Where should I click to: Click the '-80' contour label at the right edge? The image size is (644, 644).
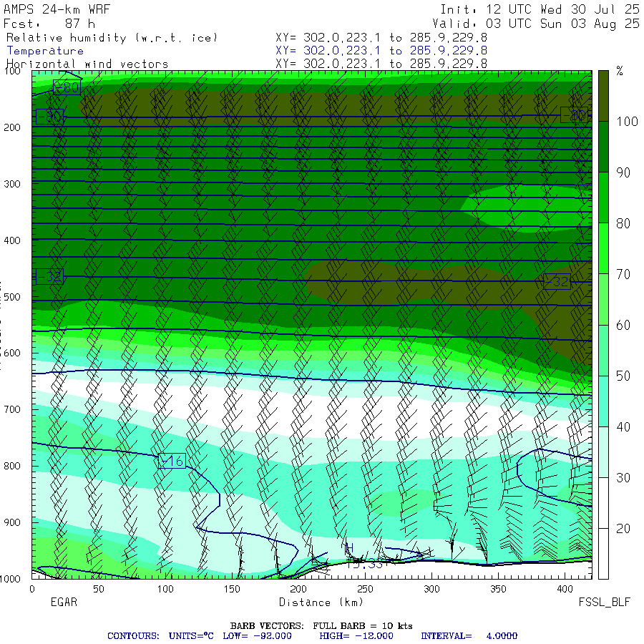(574, 115)
